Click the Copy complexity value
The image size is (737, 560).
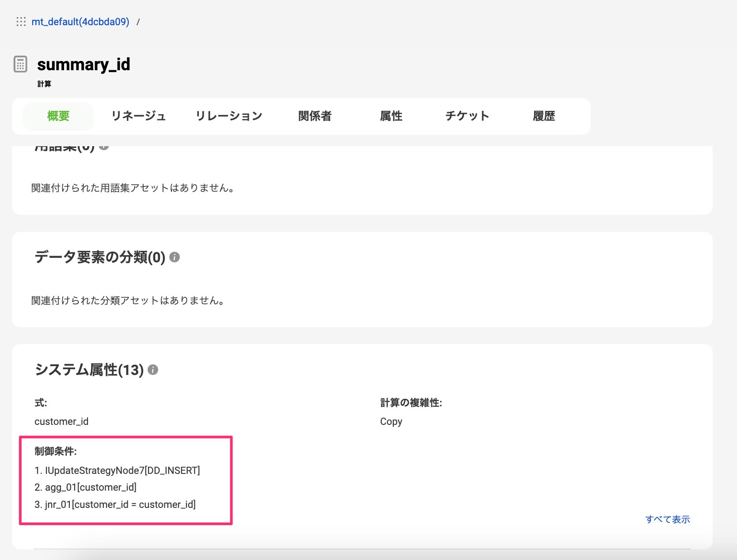click(x=391, y=422)
